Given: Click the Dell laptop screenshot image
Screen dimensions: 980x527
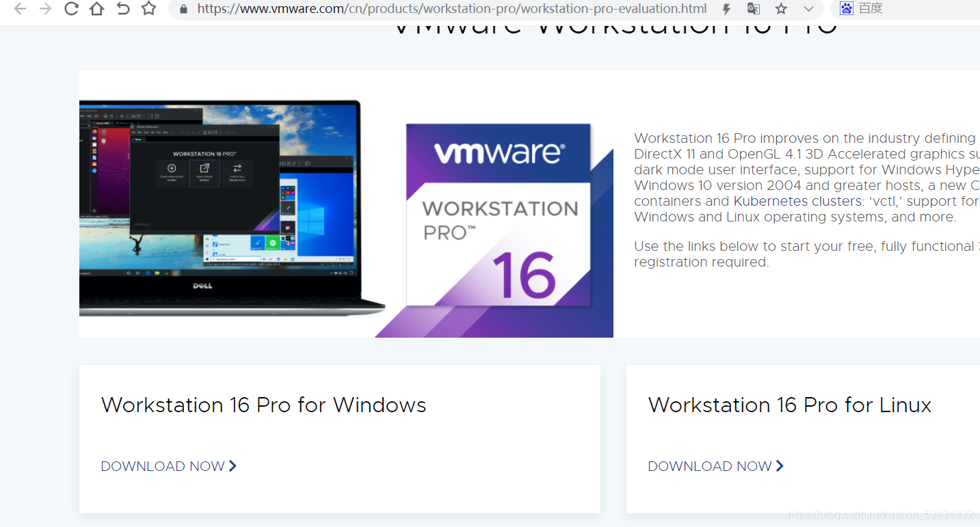Looking at the screenshot, I should pos(232,208).
